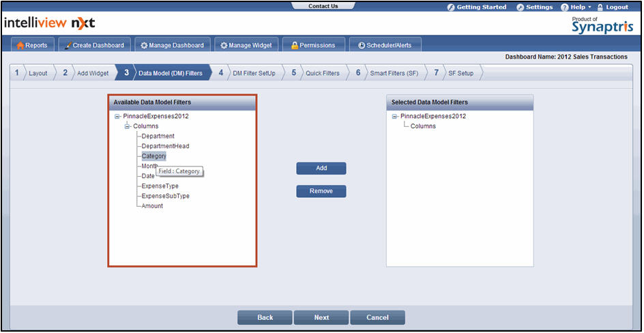This screenshot has height=333, width=644.
Task: Open the Create Dashboard tab
Action: (x=94, y=45)
